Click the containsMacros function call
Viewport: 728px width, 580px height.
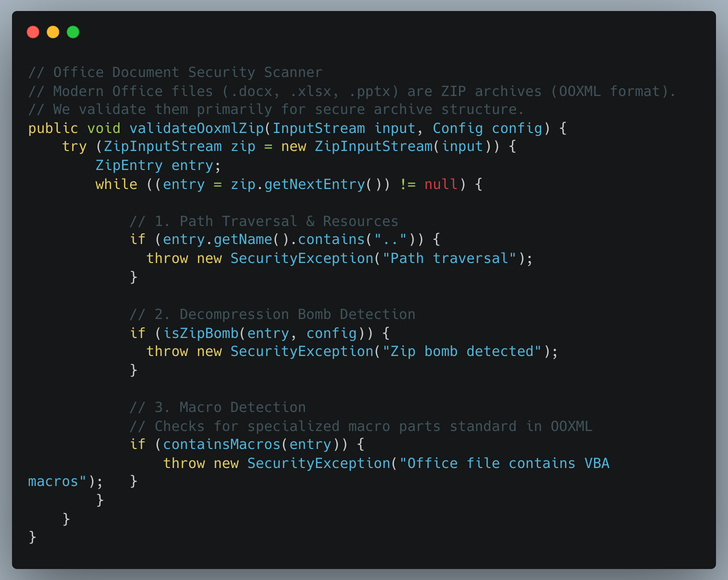pyautogui.click(x=221, y=444)
